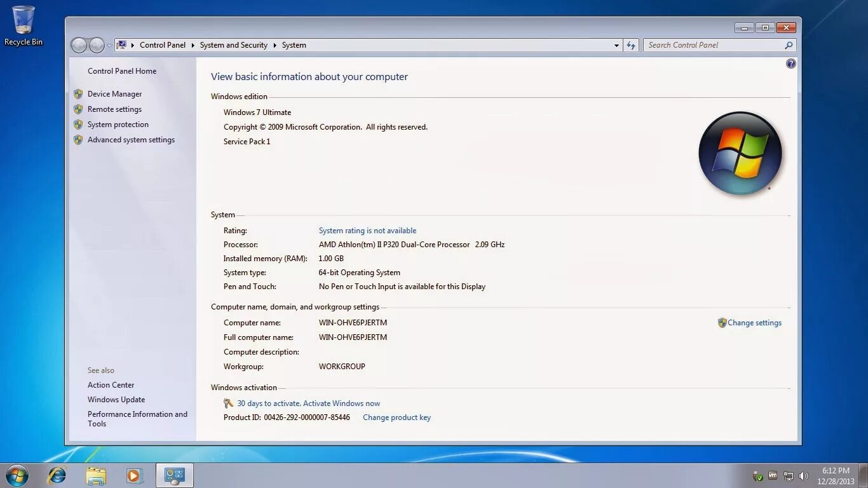Screen dimensions: 868x488
Task: Select Control Panel in breadcrumb path
Action: click(x=163, y=45)
